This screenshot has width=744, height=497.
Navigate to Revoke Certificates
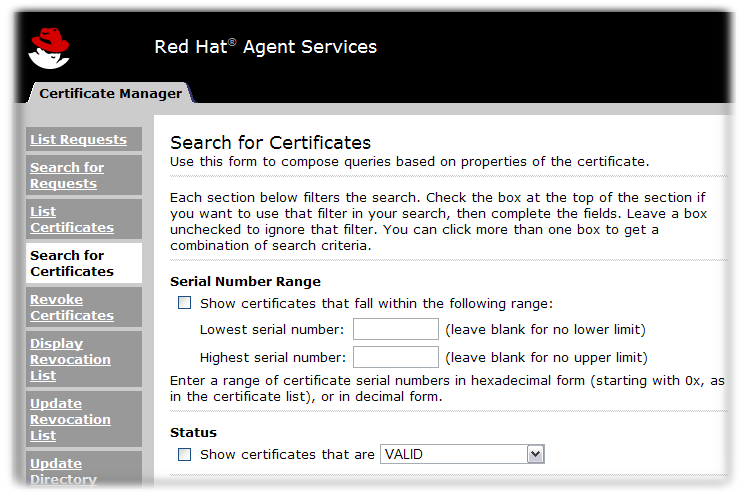coord(71,307)
